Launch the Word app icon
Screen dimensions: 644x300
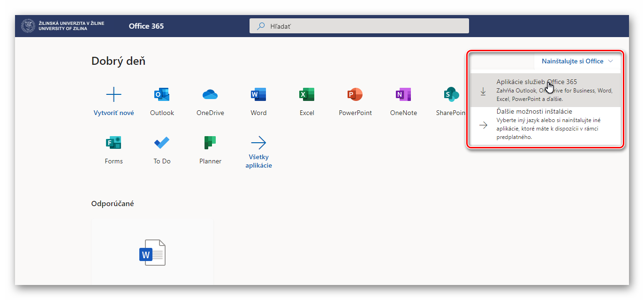point(258,95)
